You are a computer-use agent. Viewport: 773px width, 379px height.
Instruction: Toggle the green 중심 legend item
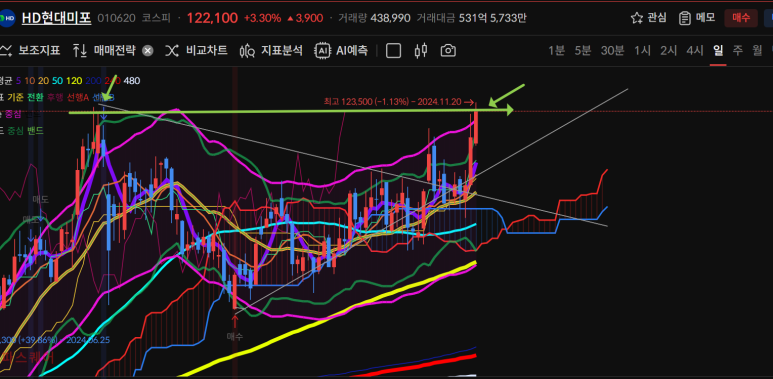click(15, 131)
